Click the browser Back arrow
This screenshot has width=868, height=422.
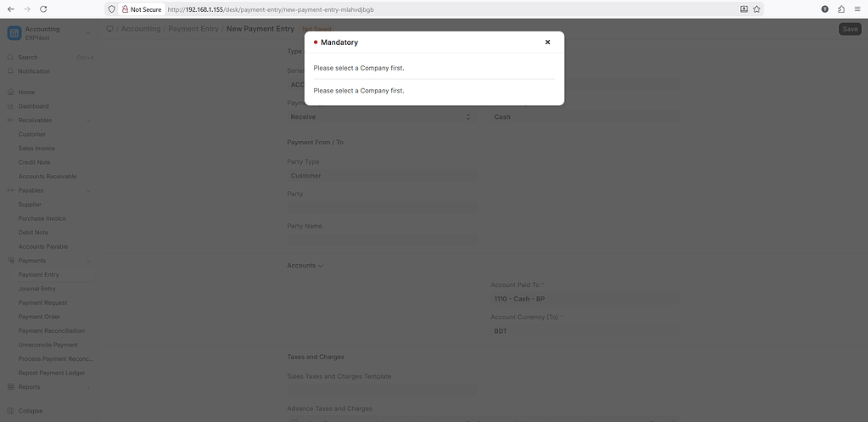10,8
